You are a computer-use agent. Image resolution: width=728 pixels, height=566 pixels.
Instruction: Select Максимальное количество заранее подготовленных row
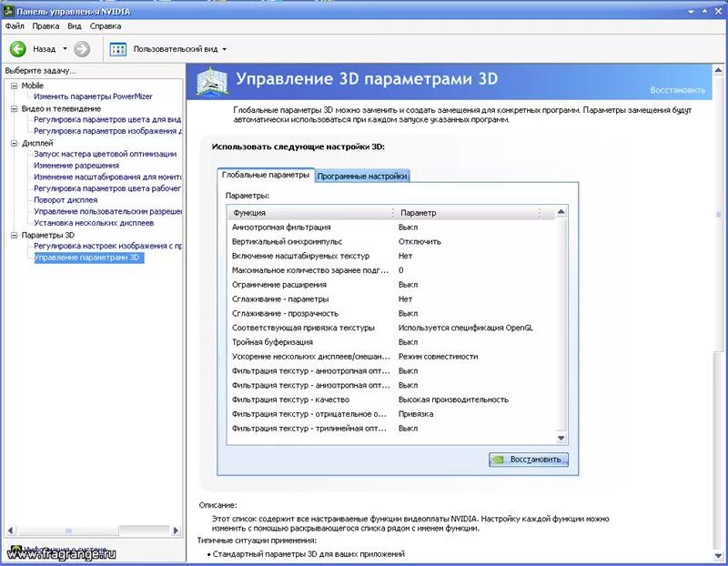point(391,270)
